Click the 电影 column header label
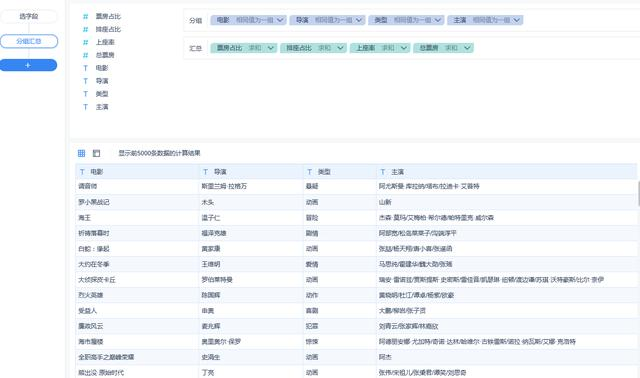This screenshot has width=640, height=378. (x=97, y=172)
